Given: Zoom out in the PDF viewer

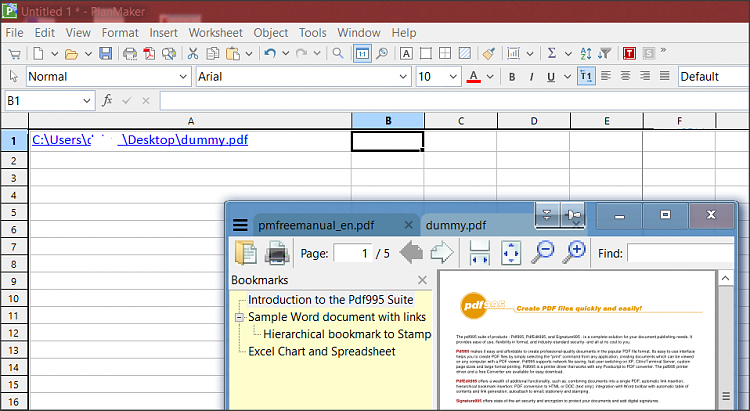Looking at the screenshot, I should point(543,253).
